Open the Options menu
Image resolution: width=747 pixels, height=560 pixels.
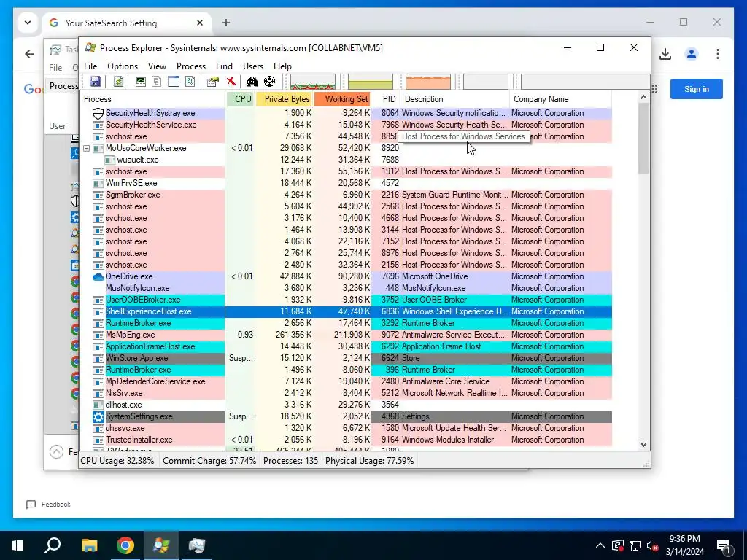(x=123, y=66)
